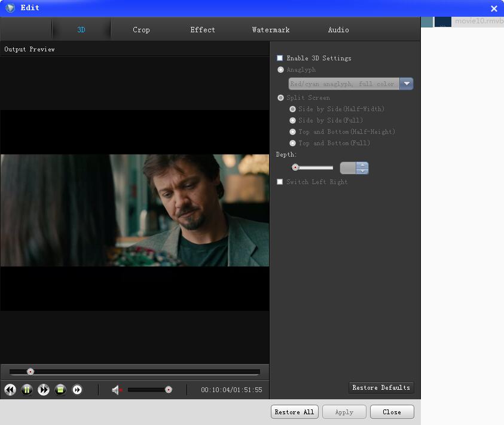
Task: Open the Watermark tab
Action: pyautogui.click(x=271, y=29)
